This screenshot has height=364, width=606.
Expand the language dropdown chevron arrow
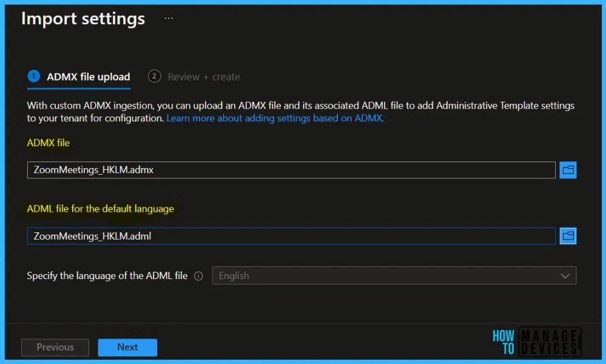pyautogui.click(x=565, y=276)
